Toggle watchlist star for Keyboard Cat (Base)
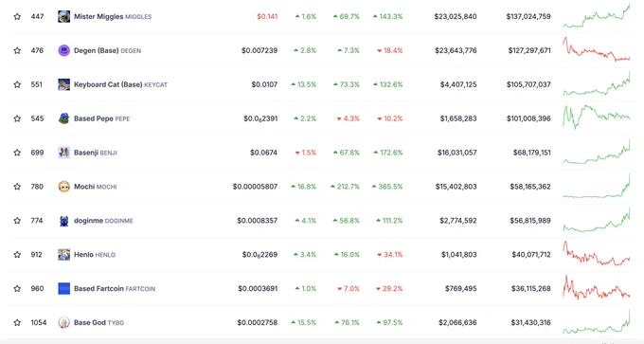This screenshot has height=344, width=644. point(17,84)
